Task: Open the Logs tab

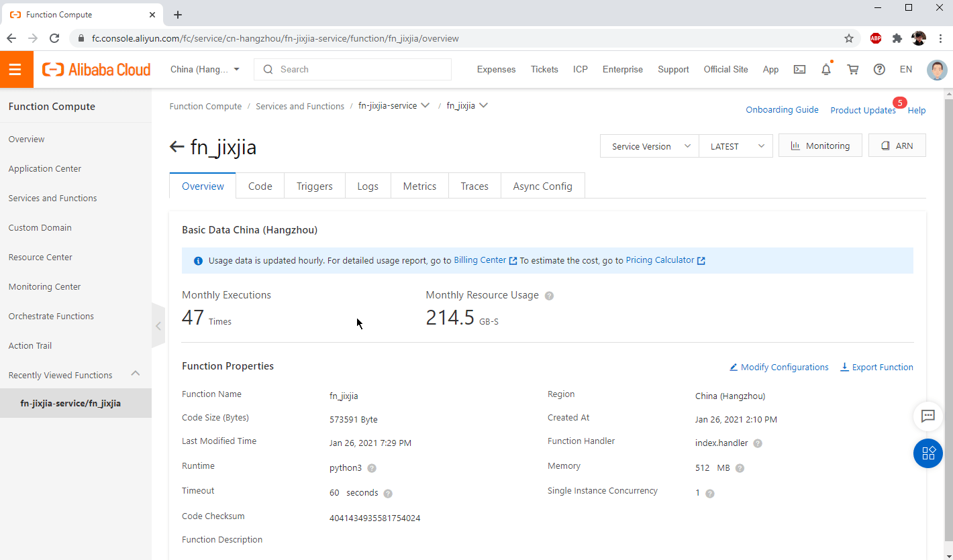Action: (368, 186)
